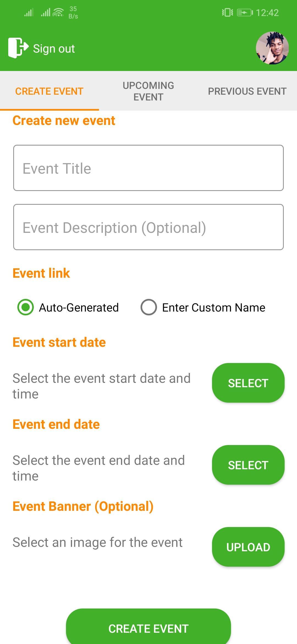Focus the Event Title field

148,168
